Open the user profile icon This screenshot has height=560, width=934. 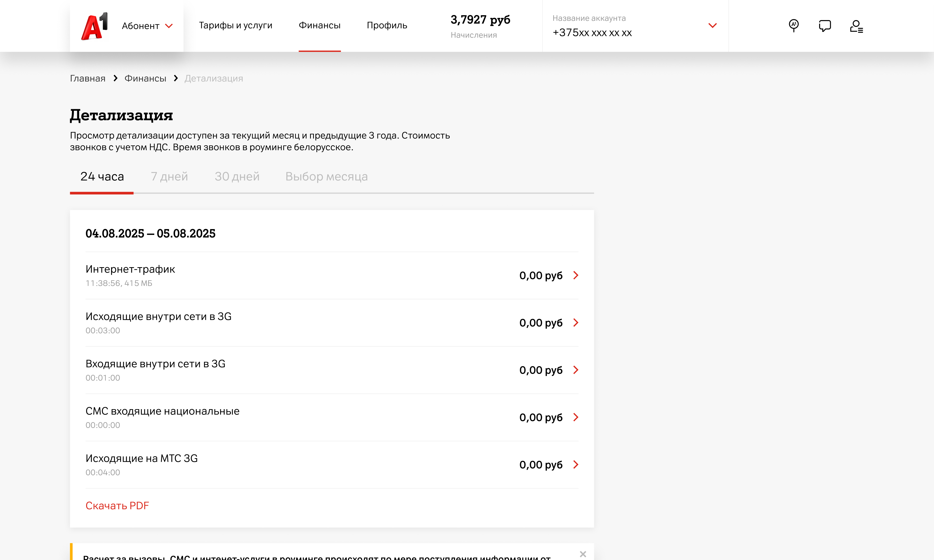(856, 26)
